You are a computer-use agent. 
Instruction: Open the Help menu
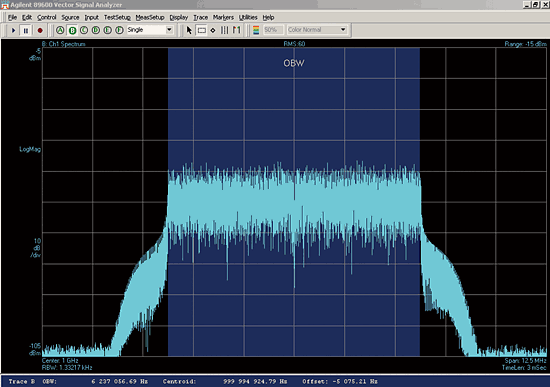click(268, 17)
